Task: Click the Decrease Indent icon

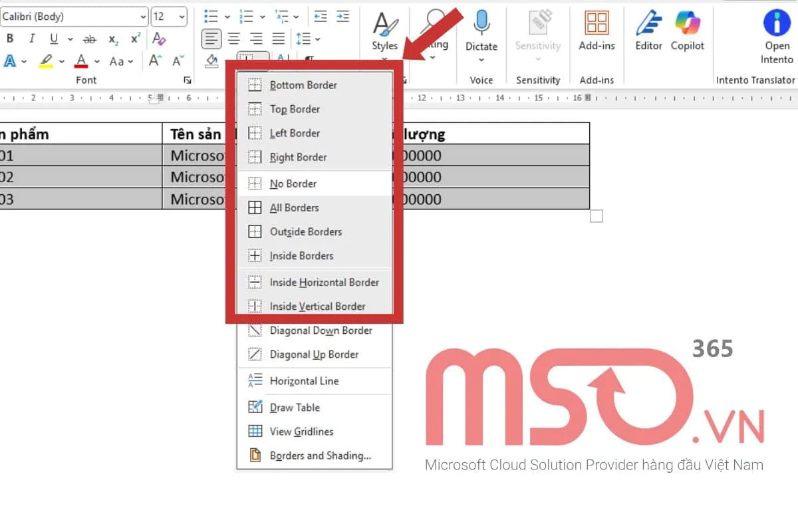Action: coord(320,16)
